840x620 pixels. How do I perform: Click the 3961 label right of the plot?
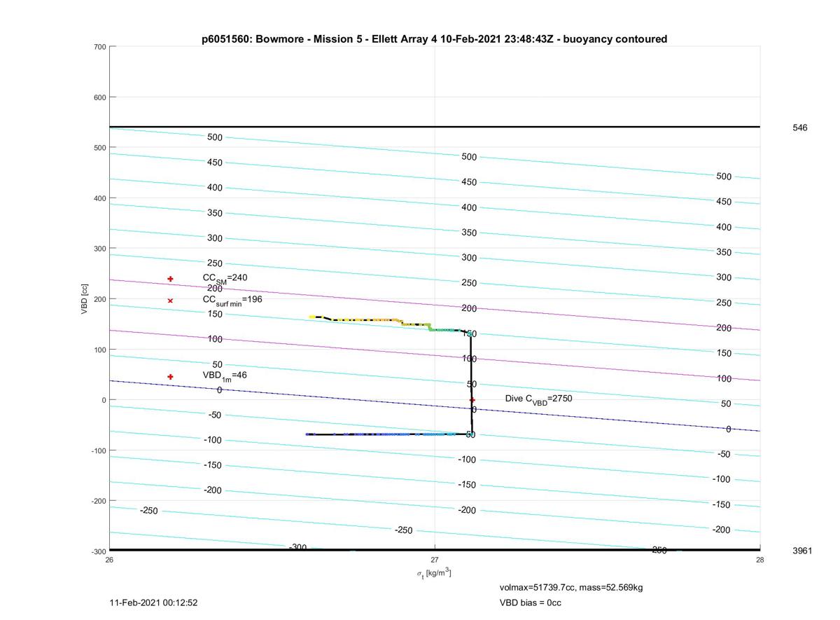802,551
